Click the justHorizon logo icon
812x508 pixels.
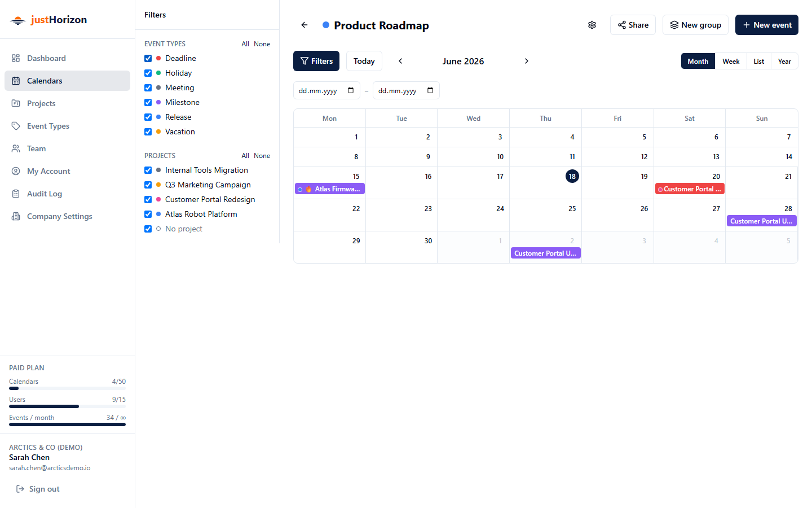pyautogui.click(x=17, y=20)
